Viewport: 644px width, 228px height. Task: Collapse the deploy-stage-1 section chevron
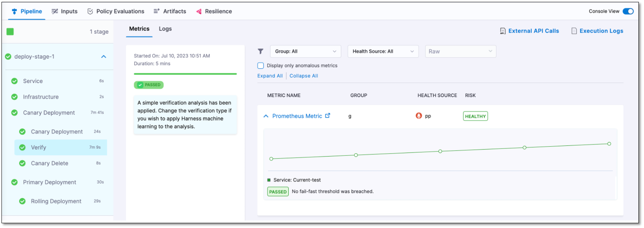104,57
